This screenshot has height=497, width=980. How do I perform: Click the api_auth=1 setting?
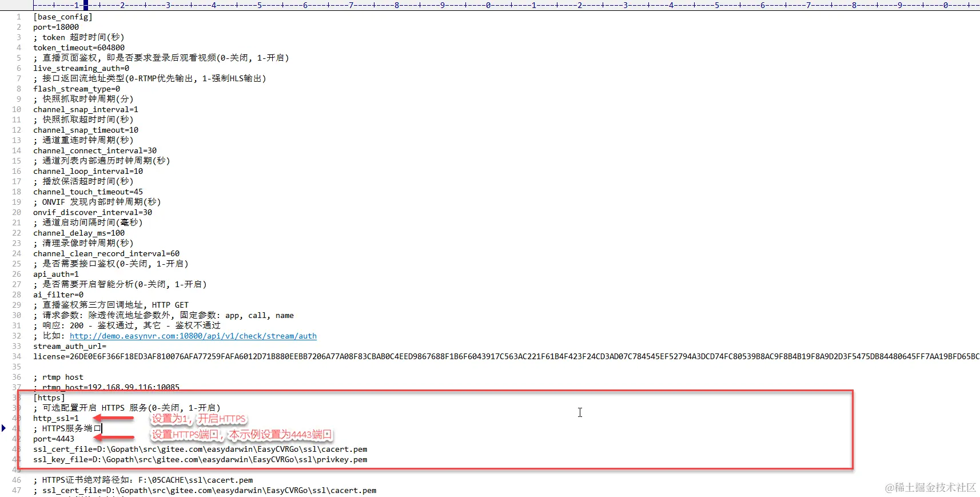click(56, 275)
